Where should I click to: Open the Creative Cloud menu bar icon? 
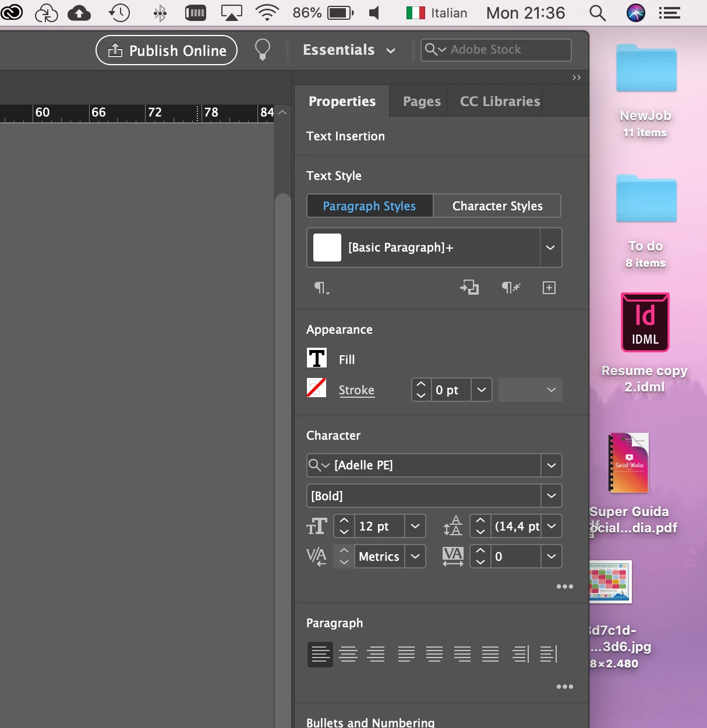12,12
